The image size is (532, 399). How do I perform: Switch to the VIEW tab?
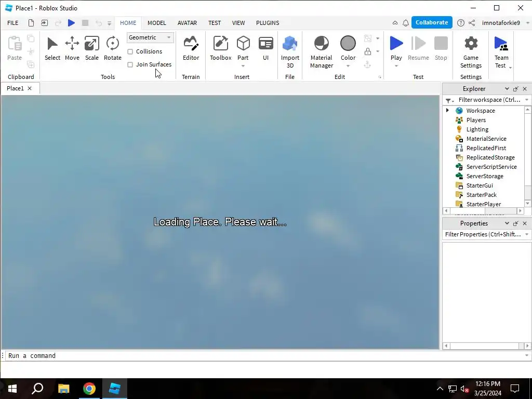point(238,23)
